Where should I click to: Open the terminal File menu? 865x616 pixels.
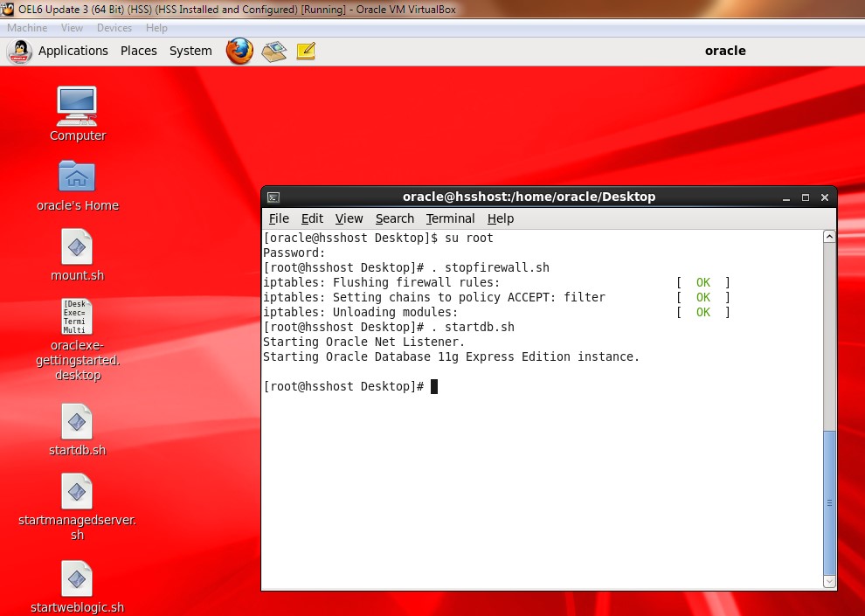(279, 218)
